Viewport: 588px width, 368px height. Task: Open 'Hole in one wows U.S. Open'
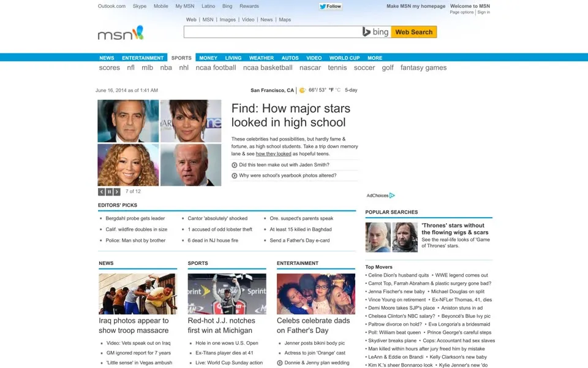[227, 343]
